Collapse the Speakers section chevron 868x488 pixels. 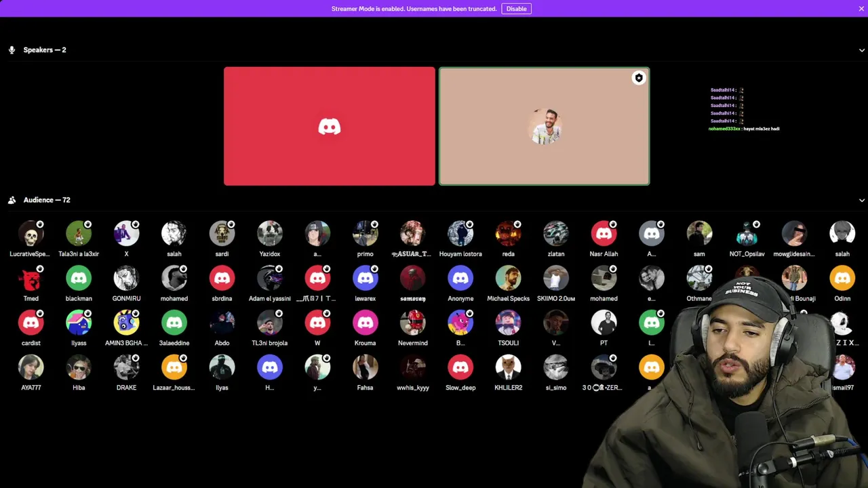(862, 50)
